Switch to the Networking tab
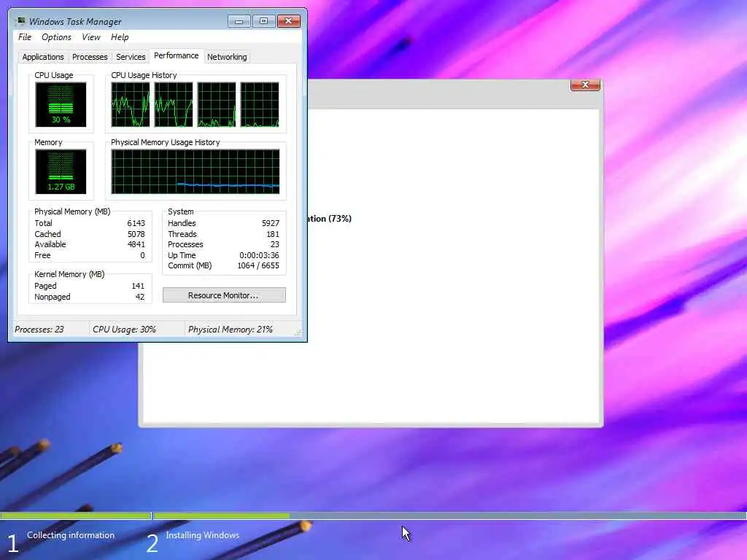 click(x=227, y=57)
